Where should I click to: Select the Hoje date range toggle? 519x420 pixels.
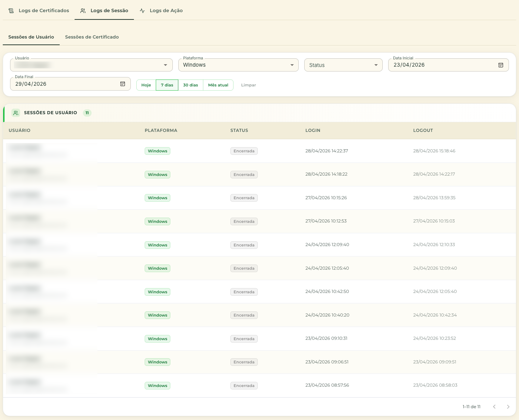click(x=146, y=85)
